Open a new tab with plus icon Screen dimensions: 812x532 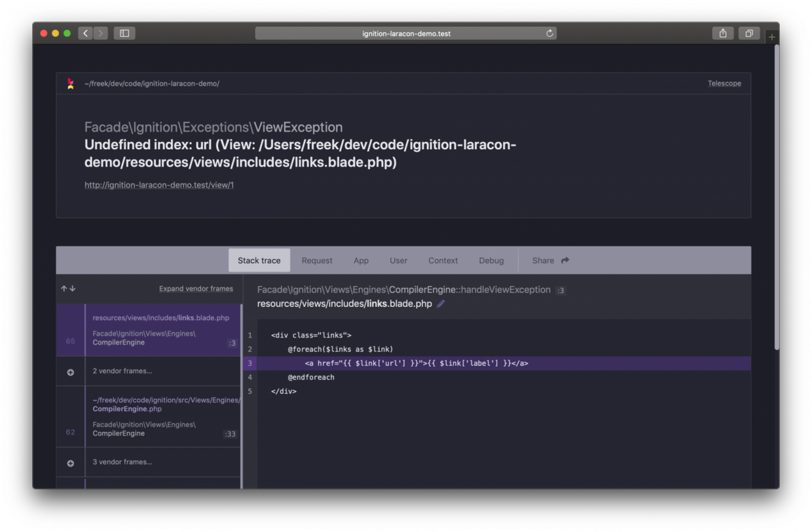(772, 37)
